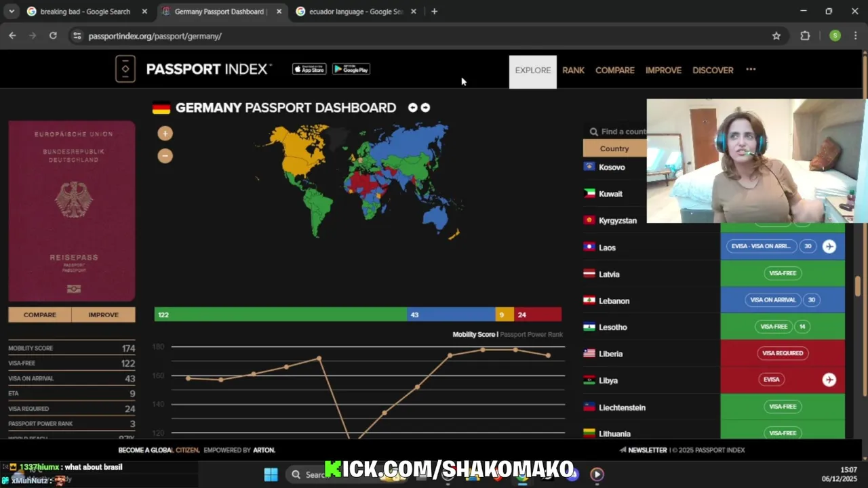This screenshot has height=488, width=868.
Task: Click the Lebanon flag icon
Action: (x=589, y=301)
